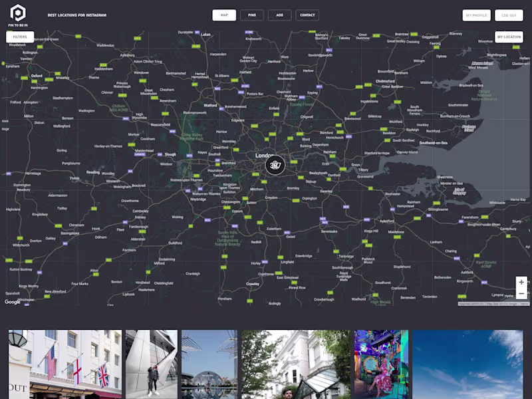Switch to the Map tab
Viewport: 532px width, 399px height.
(224, 15)
